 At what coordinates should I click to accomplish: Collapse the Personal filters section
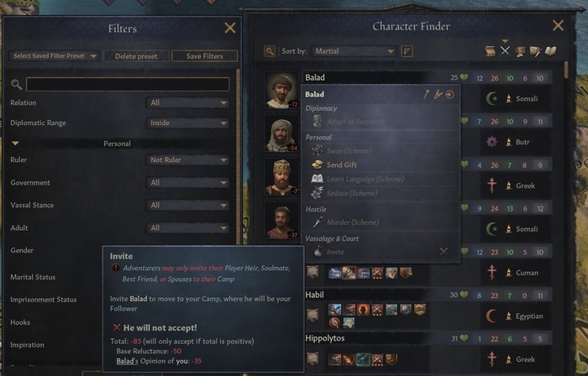pos(15,144)
